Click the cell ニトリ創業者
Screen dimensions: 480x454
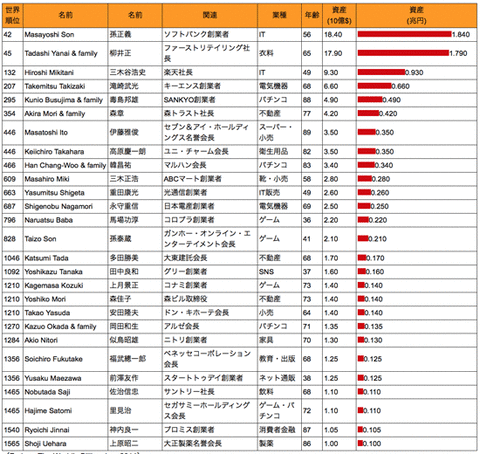pyautogui.click(x=210, y=340)
